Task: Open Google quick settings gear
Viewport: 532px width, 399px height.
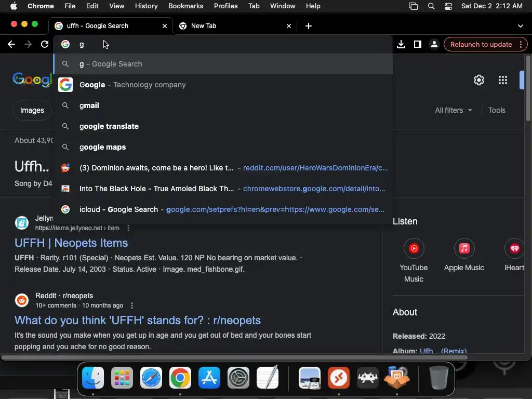Action: (478, 80)
